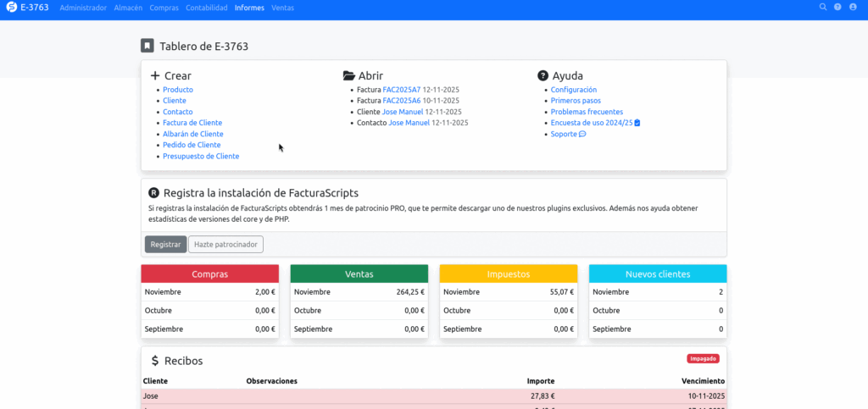This screenshot has height=409, width=868.
Task: Open invoice FAC2025A7
Action: tap(401, 90)
